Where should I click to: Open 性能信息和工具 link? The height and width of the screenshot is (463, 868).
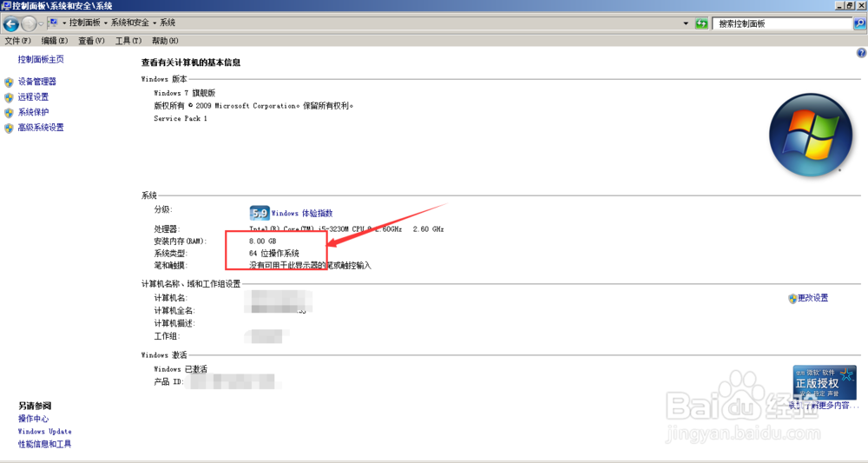45,444
